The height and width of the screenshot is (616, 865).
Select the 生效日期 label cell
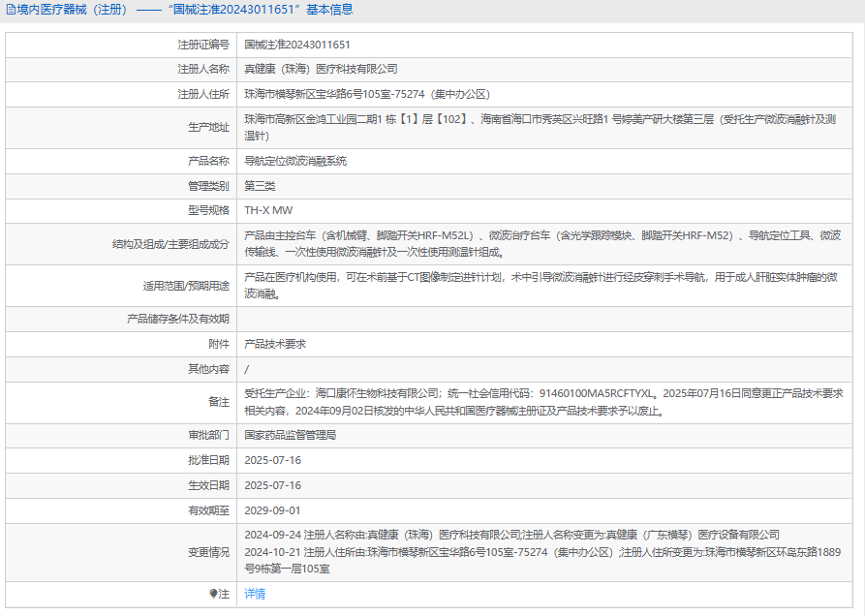click(x=121, y=486)
